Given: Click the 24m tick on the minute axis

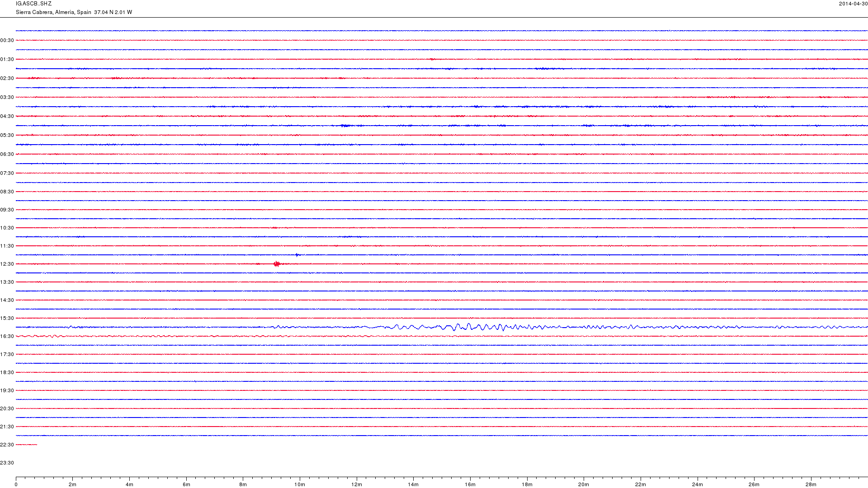Looking at the screenshot, I should [698, 484].
